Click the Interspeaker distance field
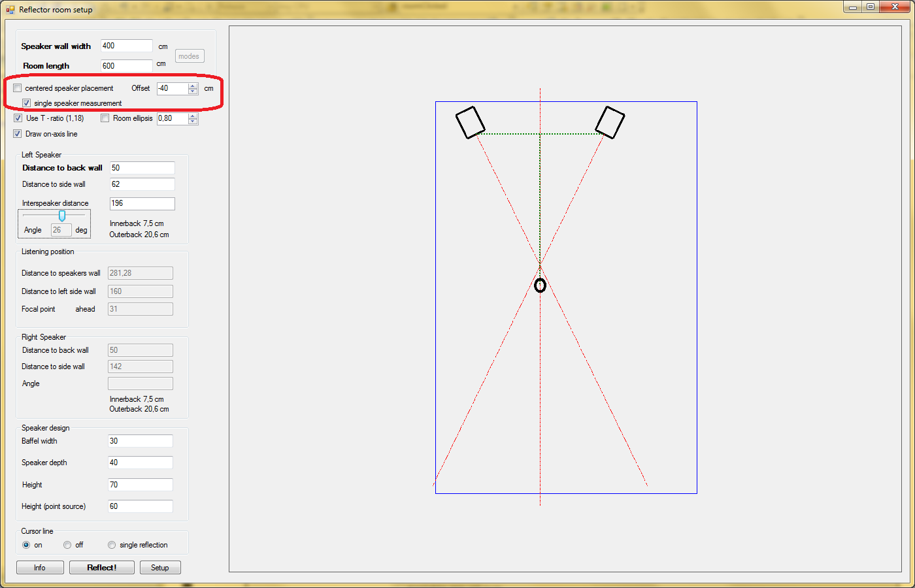915x588 pixels. coord(142,204)
